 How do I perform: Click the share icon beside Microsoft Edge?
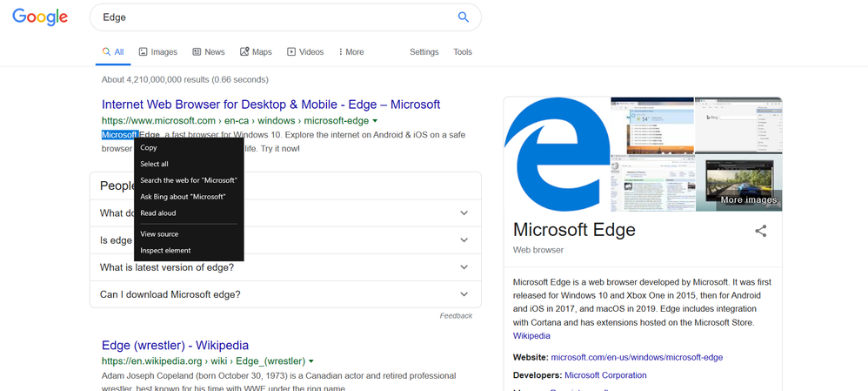tap(761, 232)
